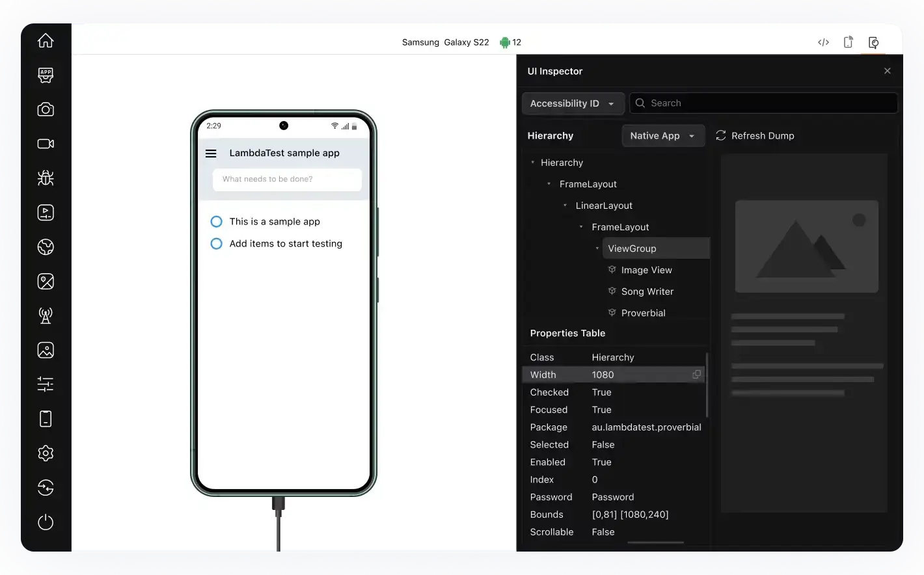Click the Refresh Dump button
This screenshot has width=924, height=575.
755,135
